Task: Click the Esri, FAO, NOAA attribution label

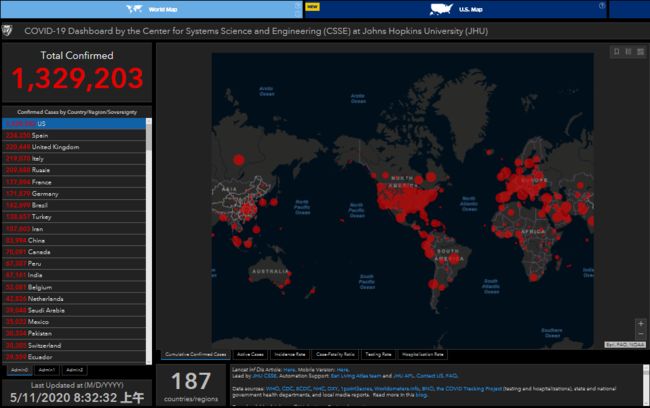Action: [625, 345]
